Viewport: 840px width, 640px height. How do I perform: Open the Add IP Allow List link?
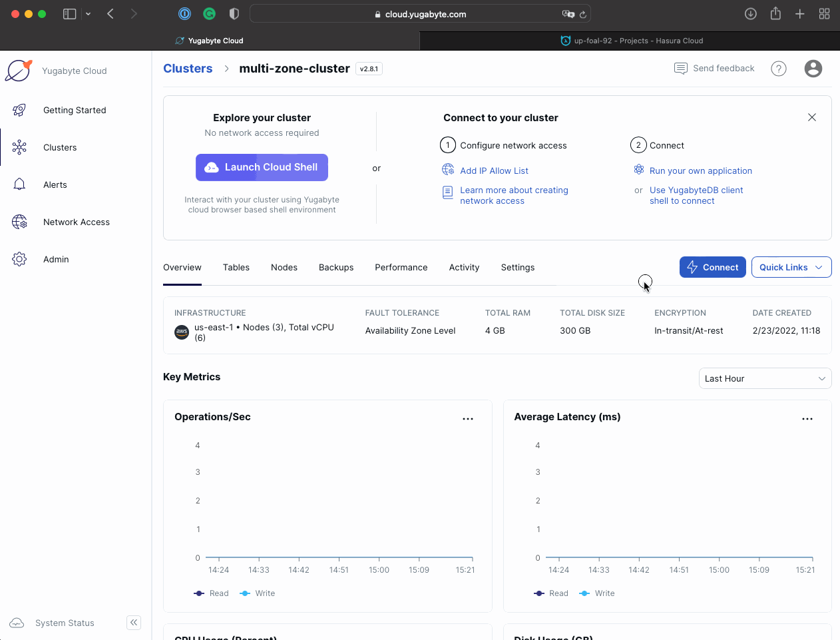tap(494, 170)
